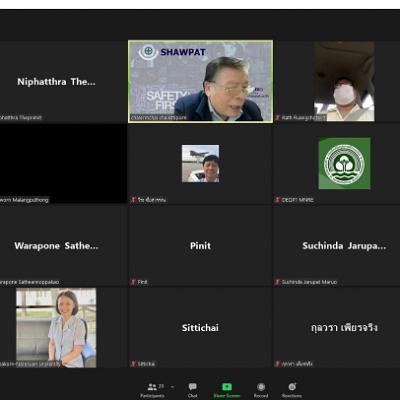Click the large 'Sittichai' name text
This screenshot has height=400, width=400.
pos(200,328)
